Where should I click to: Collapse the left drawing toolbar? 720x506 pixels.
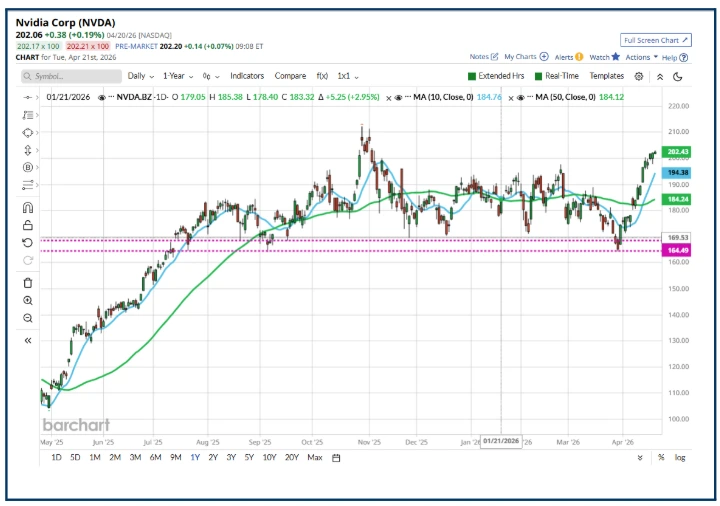[28, 340]
